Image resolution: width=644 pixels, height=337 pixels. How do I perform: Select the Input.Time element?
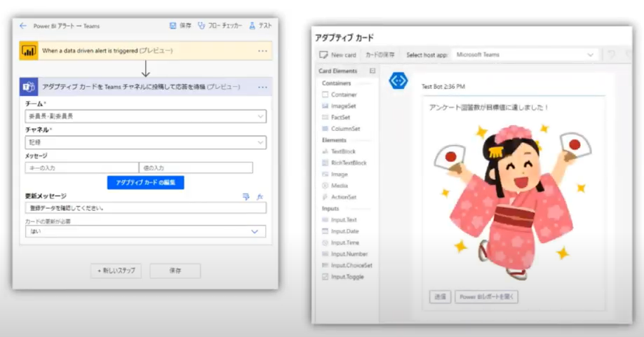tap(340, 242)
